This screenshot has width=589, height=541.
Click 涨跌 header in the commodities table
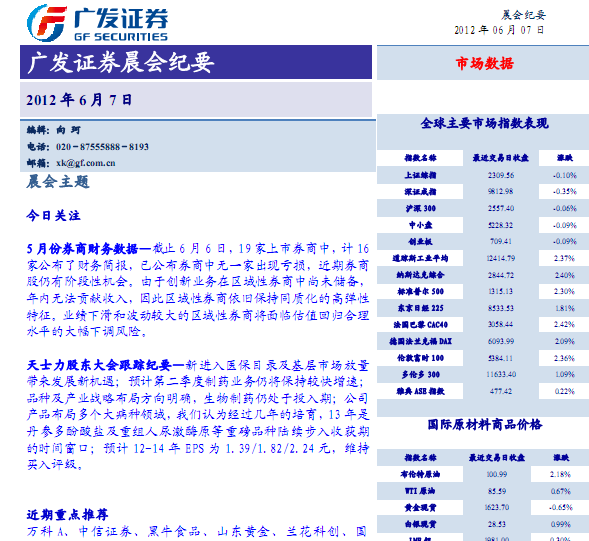tap(561, 458)
